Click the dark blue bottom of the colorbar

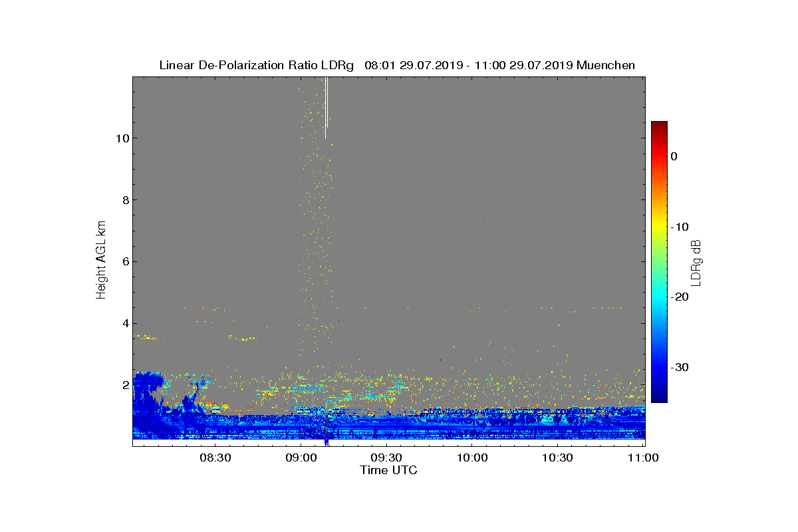(659, 397)
